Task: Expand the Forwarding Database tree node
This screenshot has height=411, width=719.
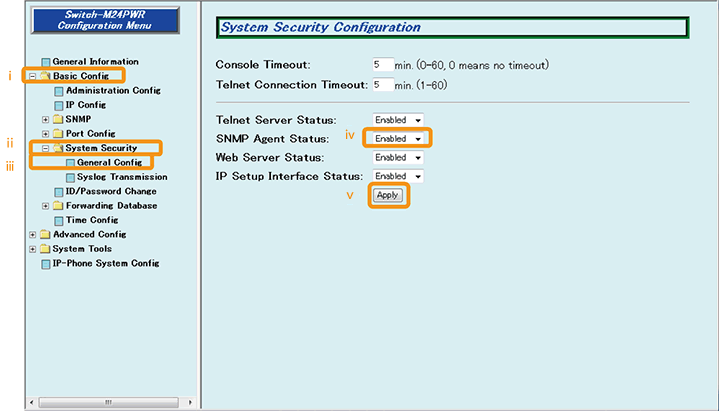Action: point(45,206)
